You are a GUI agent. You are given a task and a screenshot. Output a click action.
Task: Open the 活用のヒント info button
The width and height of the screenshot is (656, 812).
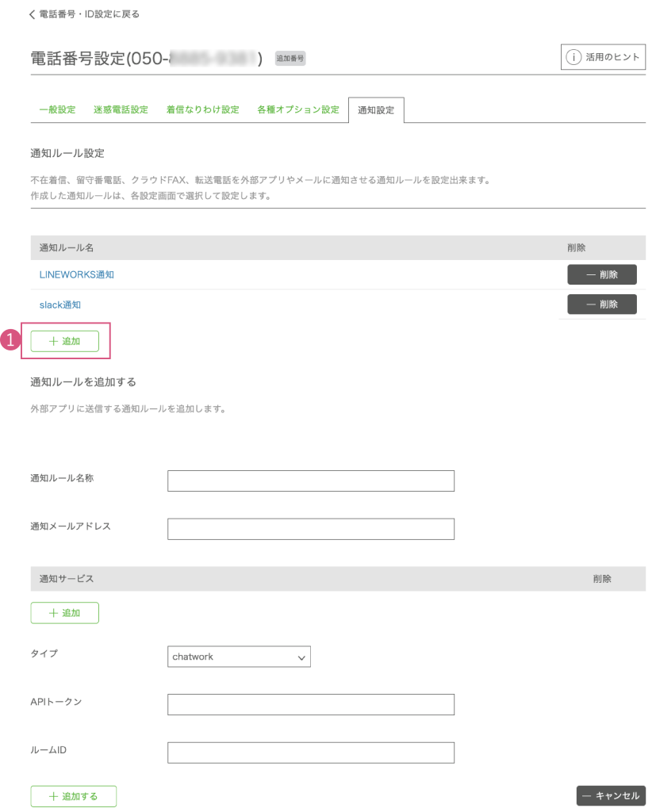tap(603, 57)
